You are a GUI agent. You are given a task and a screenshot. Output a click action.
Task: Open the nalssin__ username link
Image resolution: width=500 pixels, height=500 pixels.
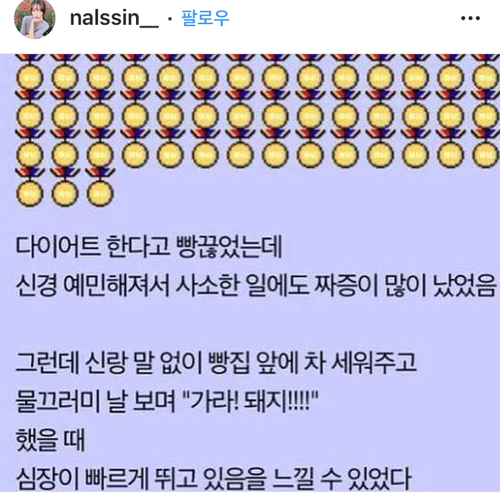point(114,18)
